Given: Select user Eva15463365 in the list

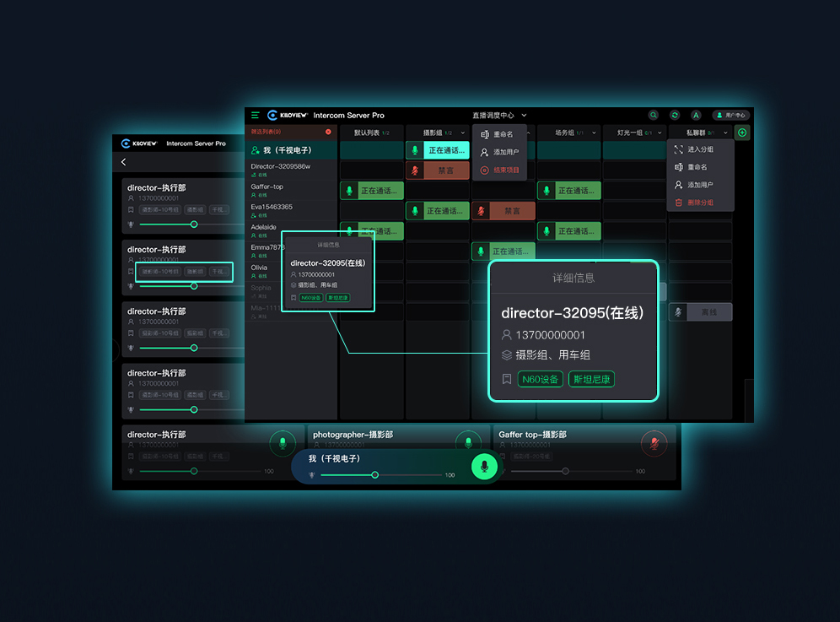Looking at the screenshot, I should [272, 207].
